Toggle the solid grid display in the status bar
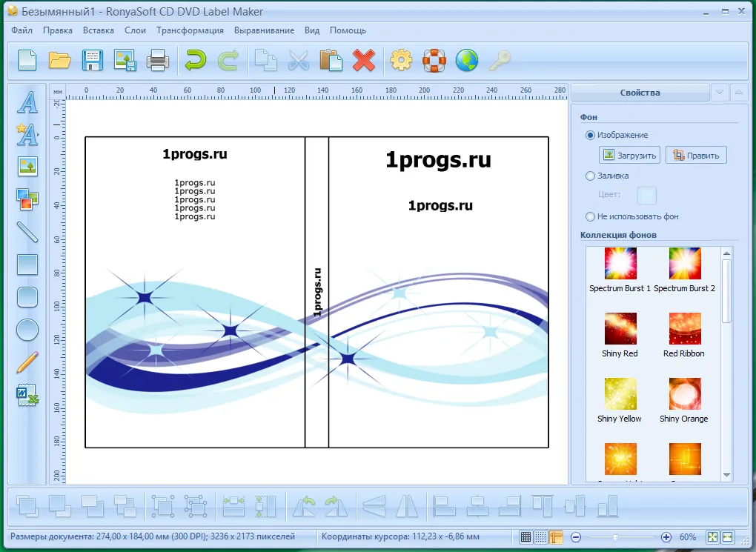This screenshot has width=756, height=552. click(x=526, y=537)
